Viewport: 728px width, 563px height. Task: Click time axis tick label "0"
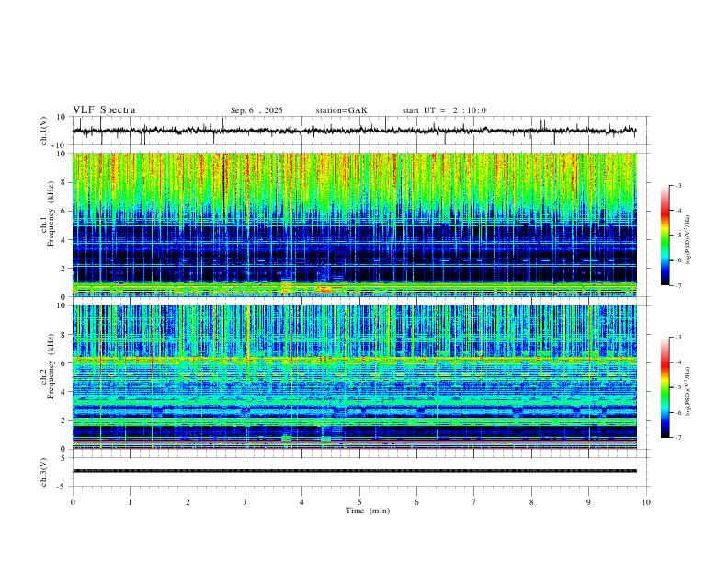tap(73, 502)
